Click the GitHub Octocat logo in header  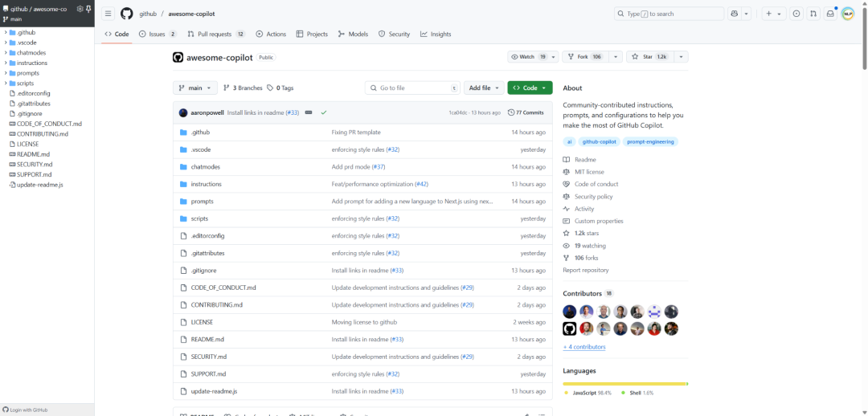pos(127,14)
